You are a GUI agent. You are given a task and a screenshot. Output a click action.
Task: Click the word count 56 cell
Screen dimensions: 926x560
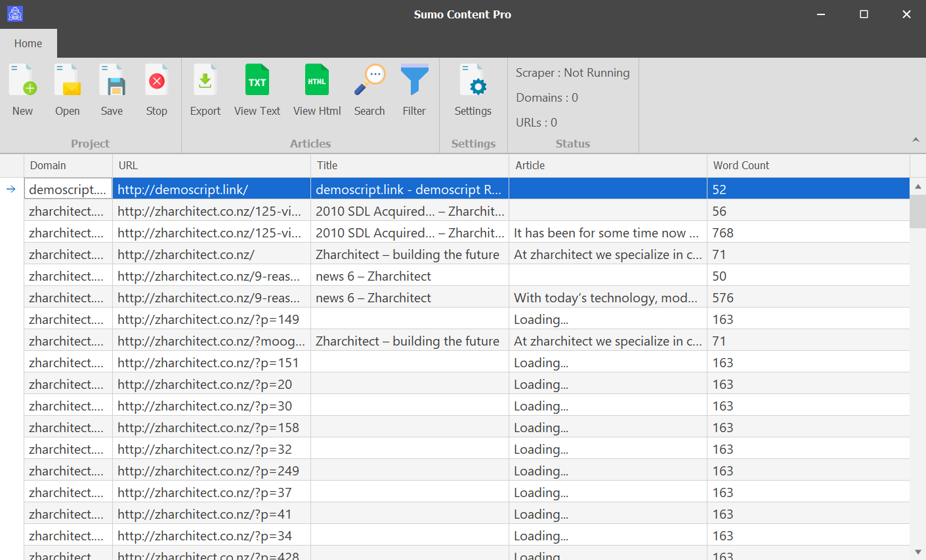click(809, 211)
